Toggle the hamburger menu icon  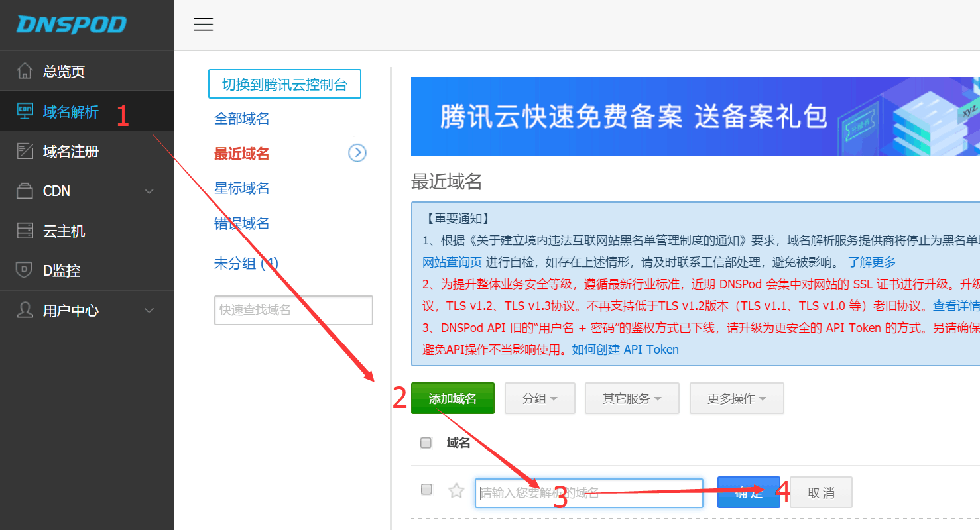(x=204, y=25)
